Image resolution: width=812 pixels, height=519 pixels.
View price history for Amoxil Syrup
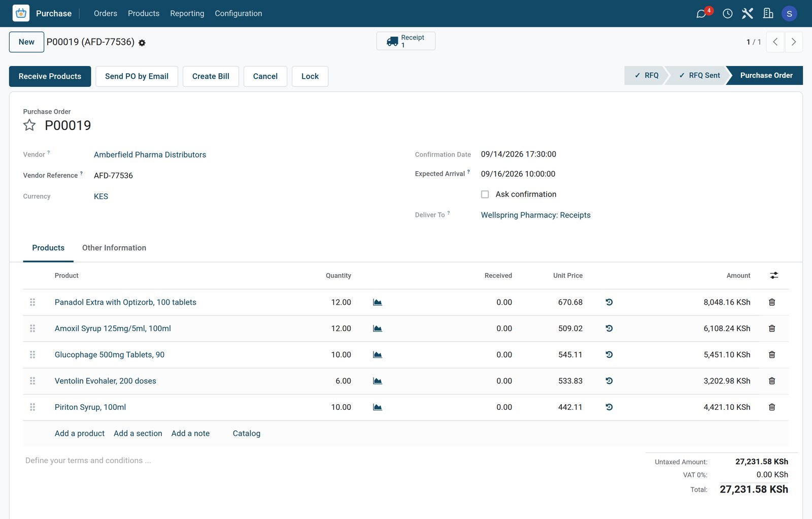tap(609, 329)
